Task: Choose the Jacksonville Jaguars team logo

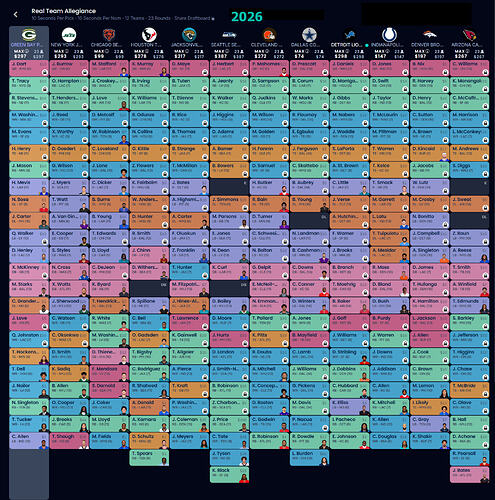Action: tap(189, 35)
